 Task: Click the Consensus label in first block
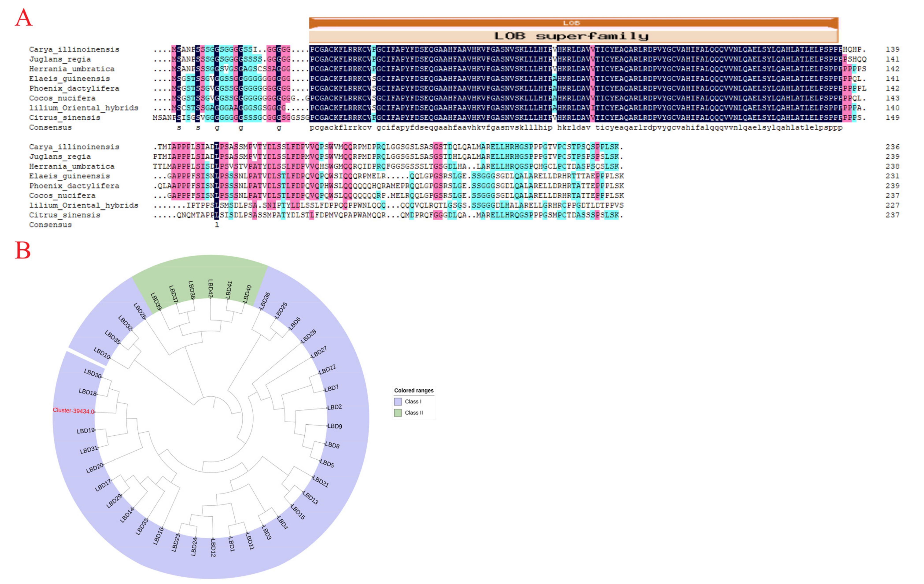coord(50,128)
